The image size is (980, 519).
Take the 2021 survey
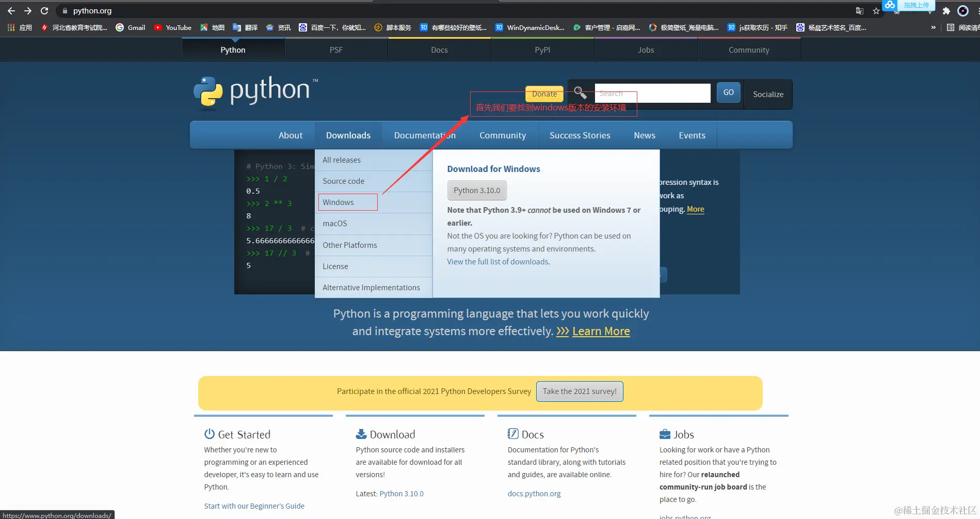click(580, 391)
